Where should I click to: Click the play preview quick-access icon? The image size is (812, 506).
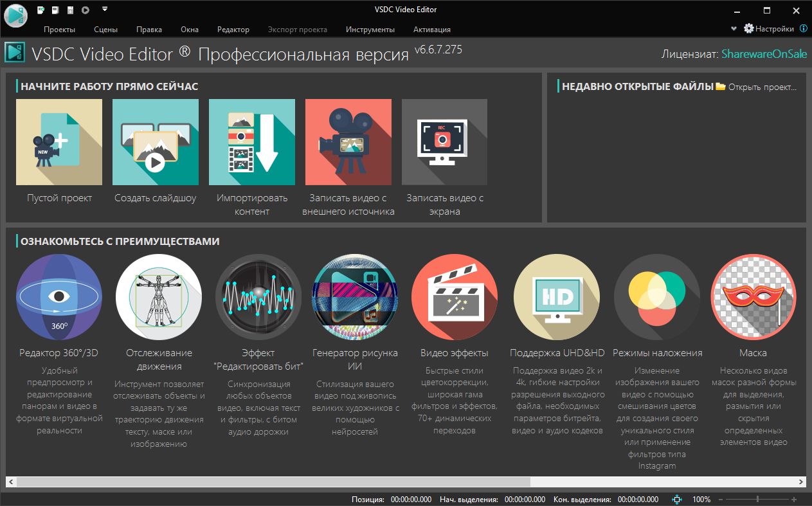click(86, 10)
